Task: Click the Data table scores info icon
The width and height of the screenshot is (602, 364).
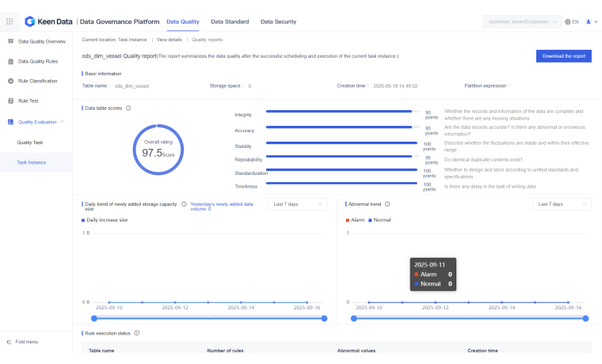Action: [x=128, y=108]
